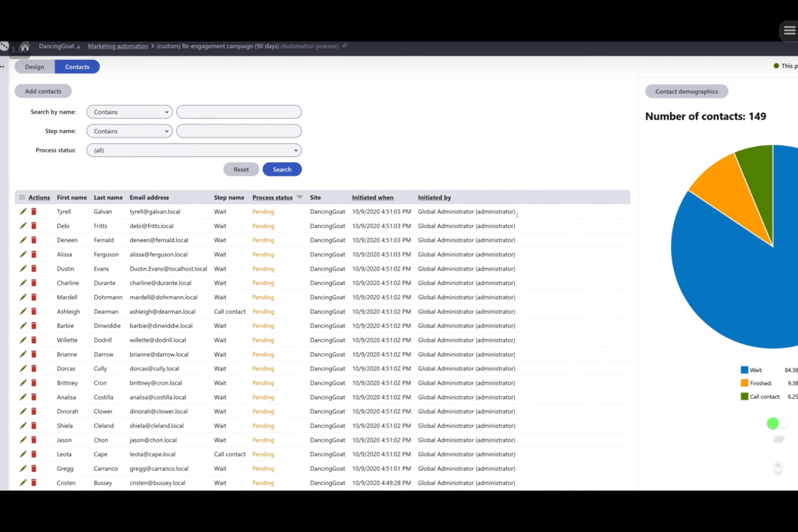Edit the Debi Fritts contact row
The image size is (798, 532).
[x=23, y=226]
